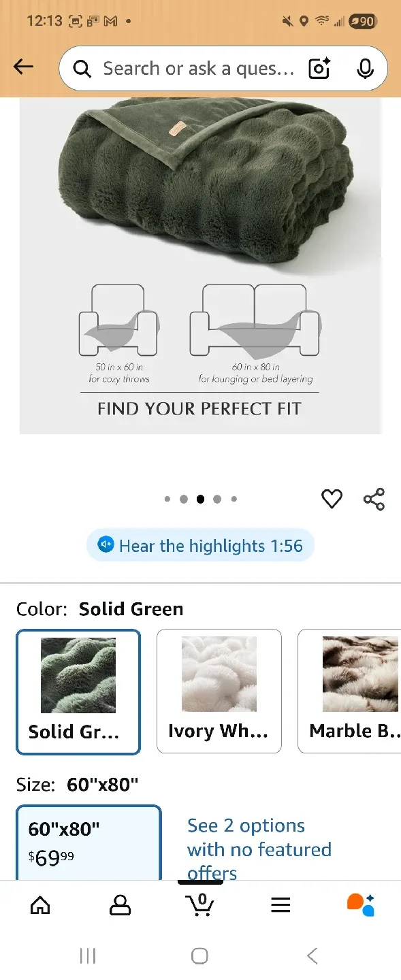Add blanket to wishlist via heart icon

pyautogui.click(x=332, y=499)
